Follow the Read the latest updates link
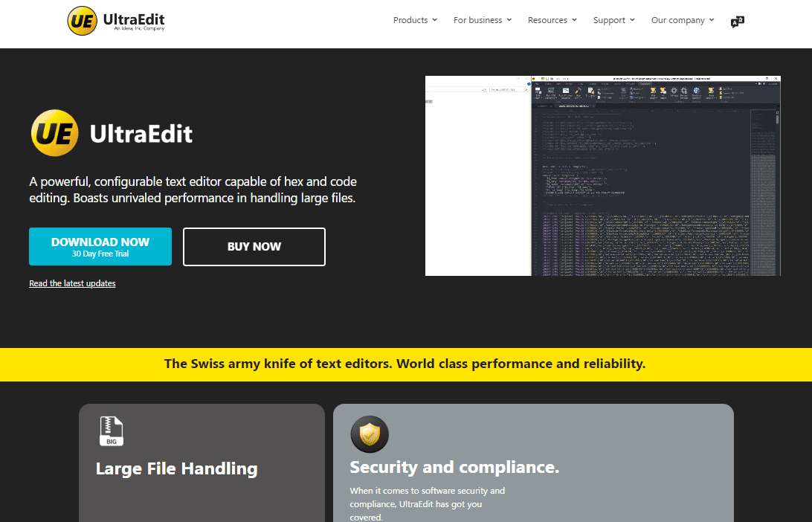This screenshot has width=812, height=522. (x=73, y=283)
